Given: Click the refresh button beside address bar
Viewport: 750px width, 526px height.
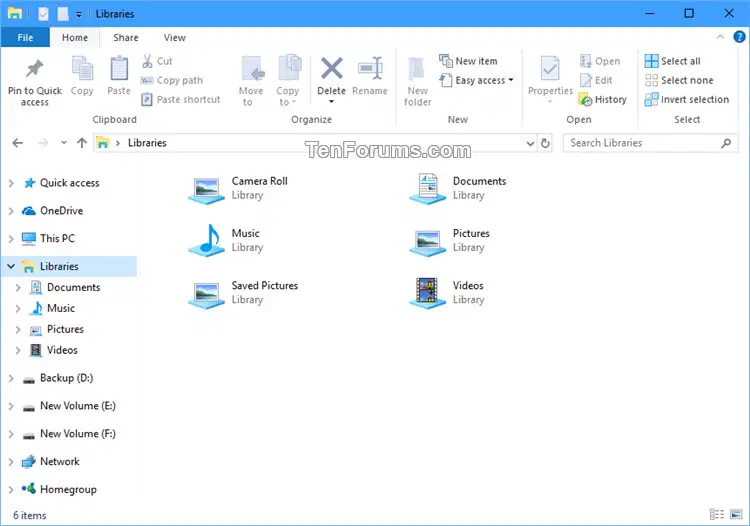Looking at the screenshot, I should click(545, 143).
